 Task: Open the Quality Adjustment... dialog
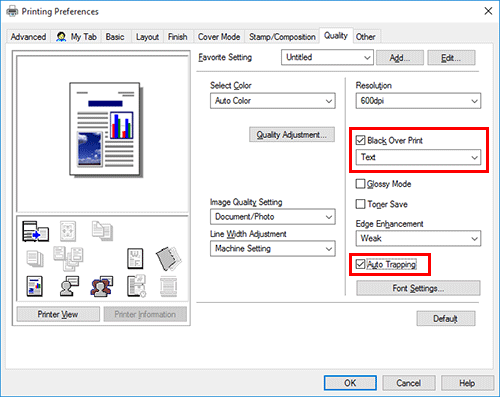(x=292, y=135)
